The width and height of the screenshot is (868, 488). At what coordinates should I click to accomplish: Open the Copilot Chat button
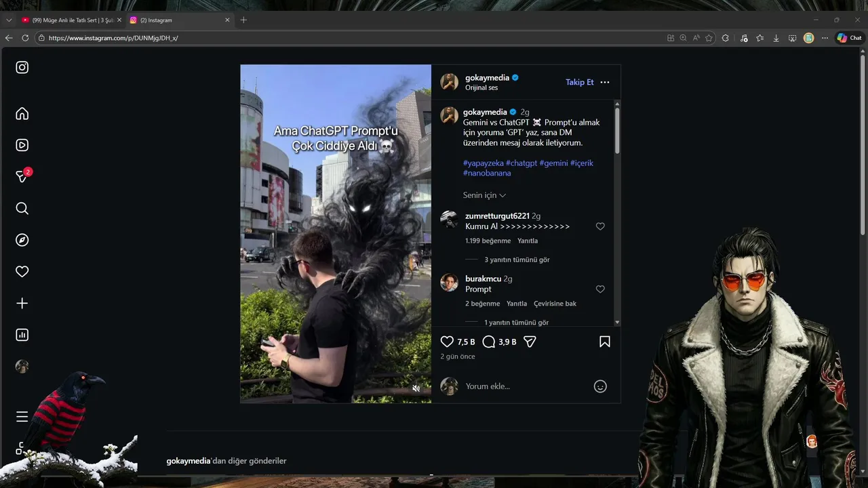point(850,38)
